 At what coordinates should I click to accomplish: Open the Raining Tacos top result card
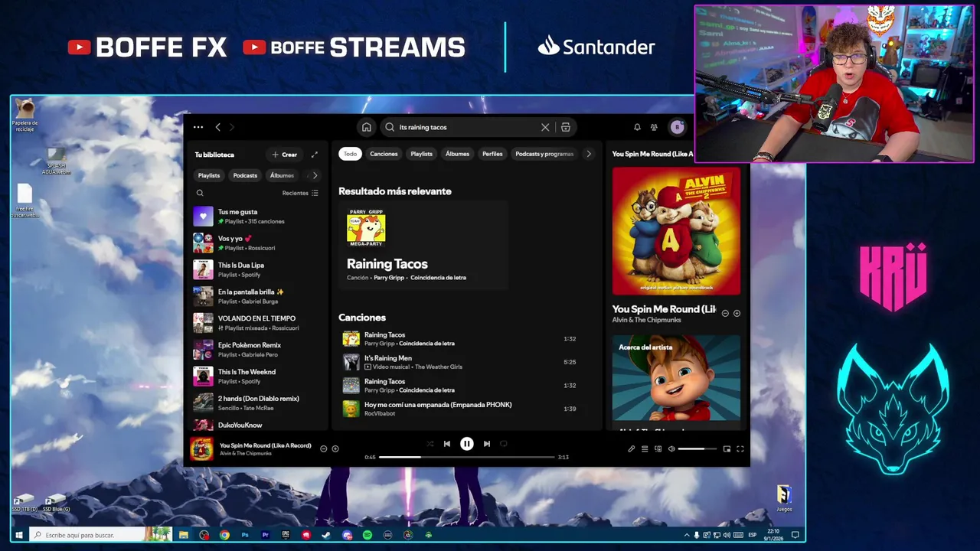point(423,245)
